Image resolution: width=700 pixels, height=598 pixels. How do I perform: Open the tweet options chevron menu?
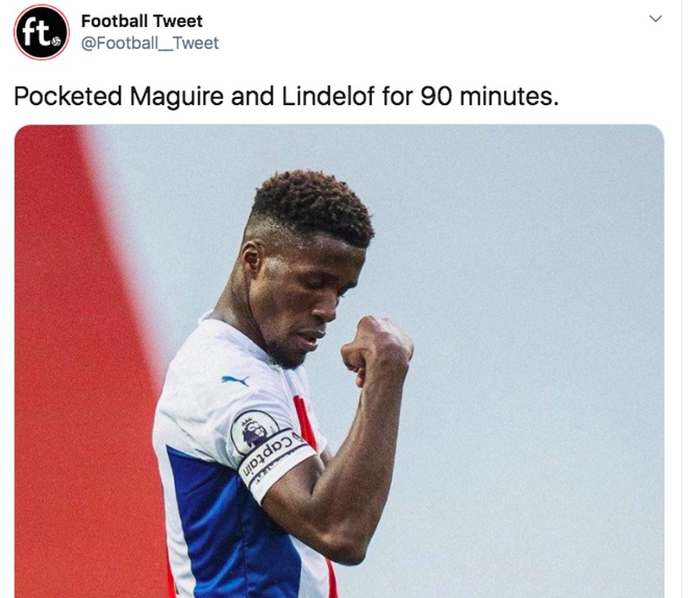(655, 19)
